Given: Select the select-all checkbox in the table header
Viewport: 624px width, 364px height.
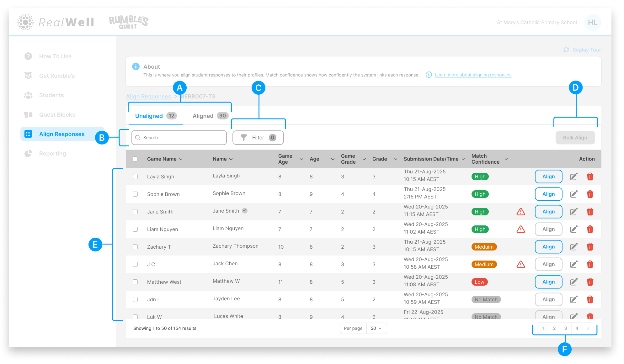Looking at the screenshot, I should click(x=135, y=159).
